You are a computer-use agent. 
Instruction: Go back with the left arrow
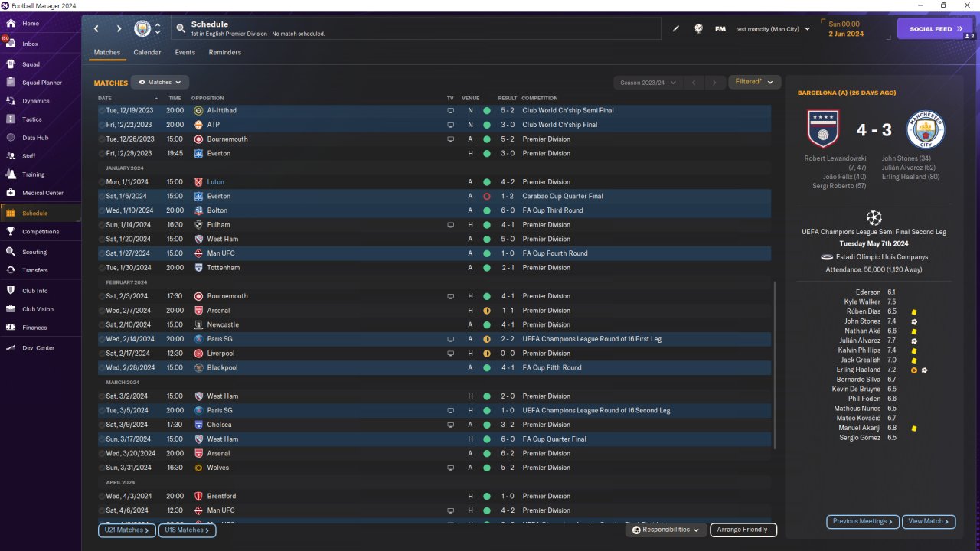pyautogui.click(x=96, y=29)
